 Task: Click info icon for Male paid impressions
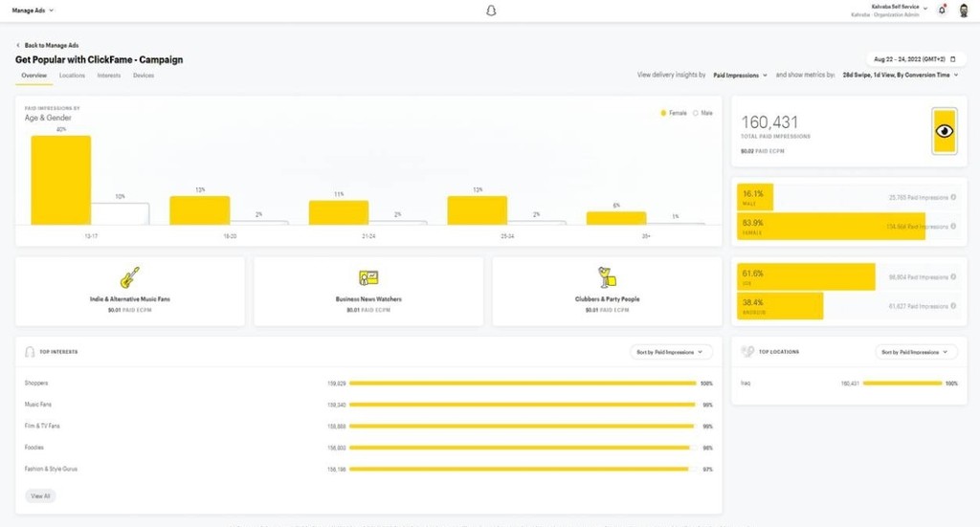click(953, 197)
